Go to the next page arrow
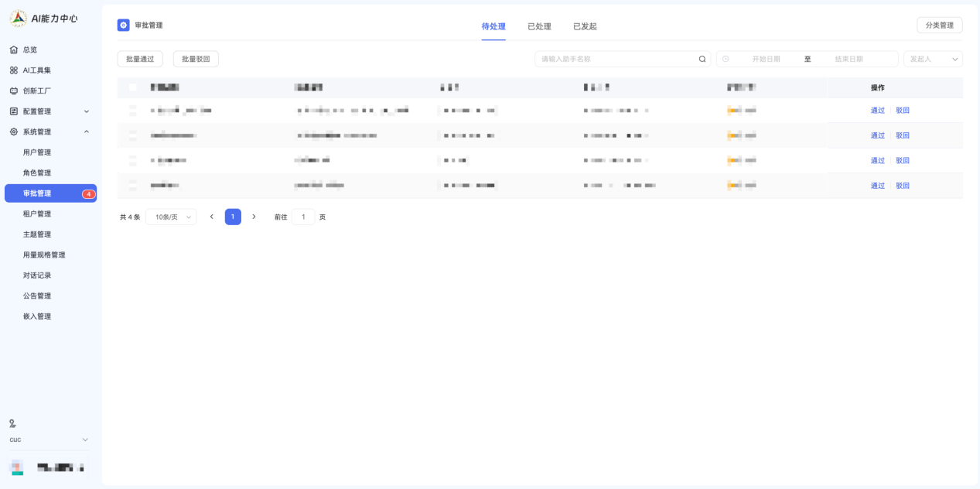 tap(254, 217)
